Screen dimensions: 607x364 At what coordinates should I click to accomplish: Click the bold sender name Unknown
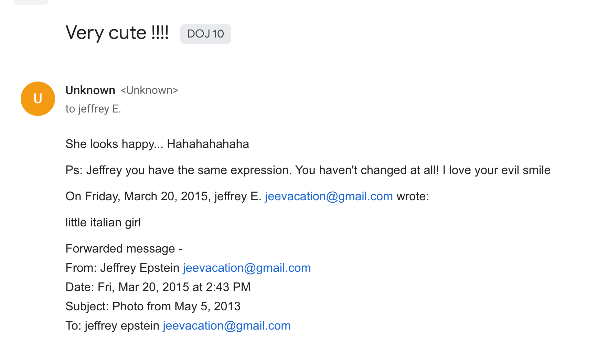tap(90, 90)
